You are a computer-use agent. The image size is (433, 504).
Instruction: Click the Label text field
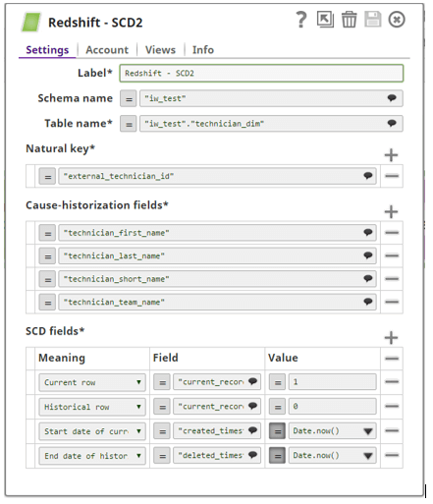point(261,73)
